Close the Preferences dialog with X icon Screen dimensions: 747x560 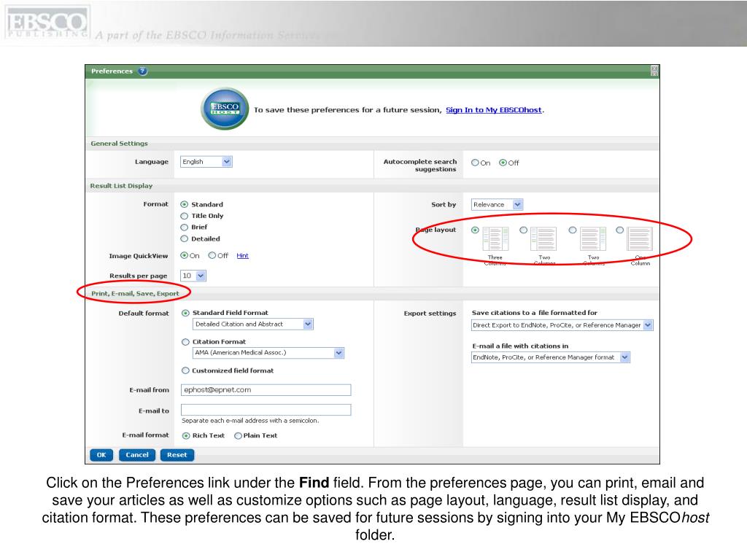654,71
